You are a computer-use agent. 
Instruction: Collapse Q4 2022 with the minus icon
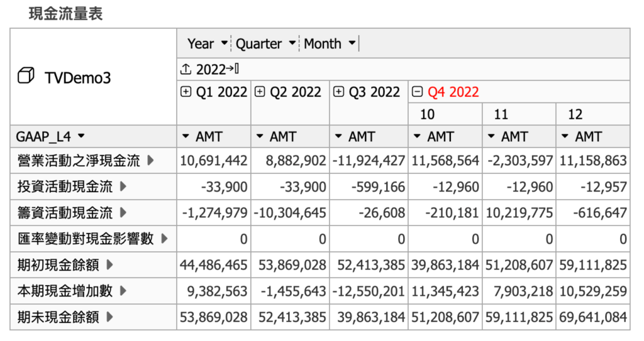pos(418,92)
